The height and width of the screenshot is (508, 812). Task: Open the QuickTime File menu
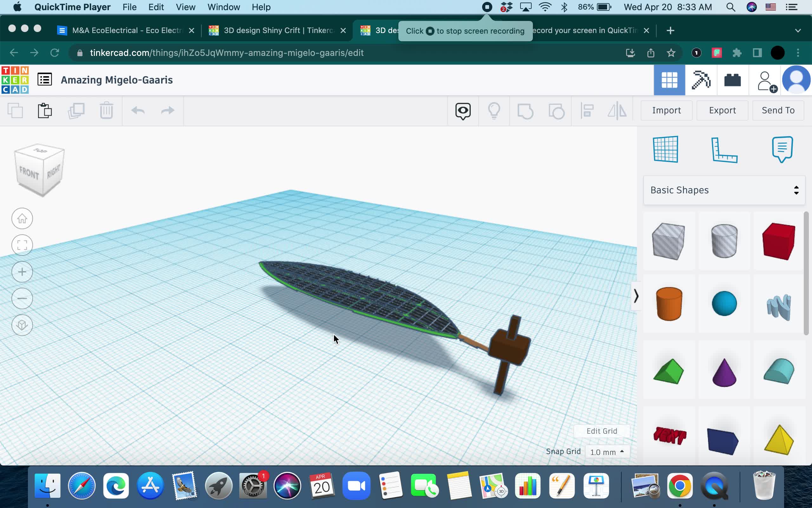(x=129, y=7)
